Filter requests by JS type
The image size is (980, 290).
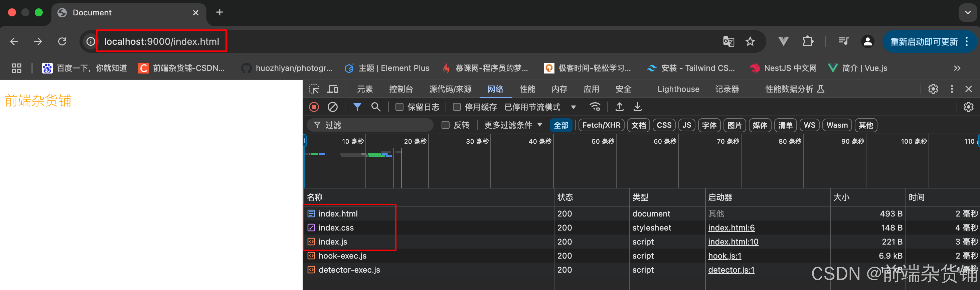point(687,125)
